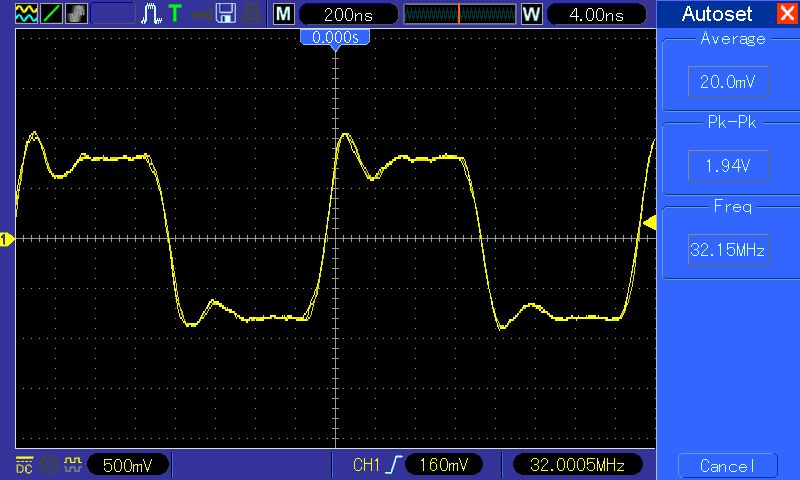
Task: Click the rising edge trigger slope icon
Action: 394,465
